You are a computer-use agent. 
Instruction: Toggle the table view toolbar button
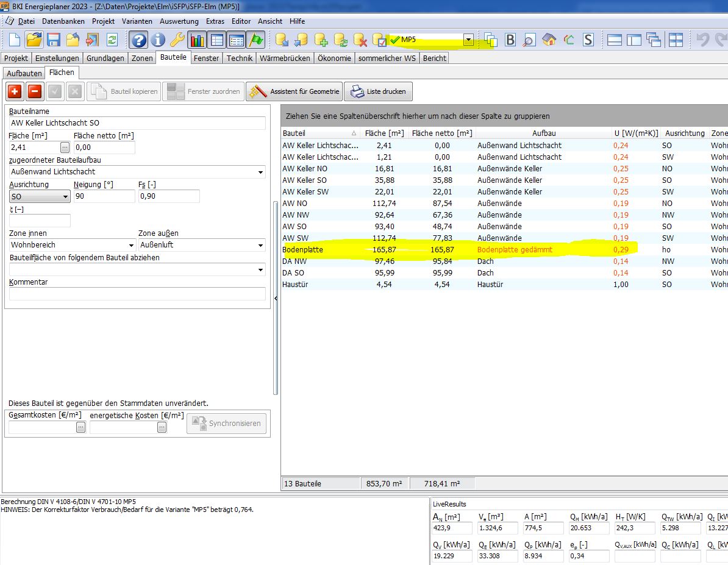click(216, 40)
